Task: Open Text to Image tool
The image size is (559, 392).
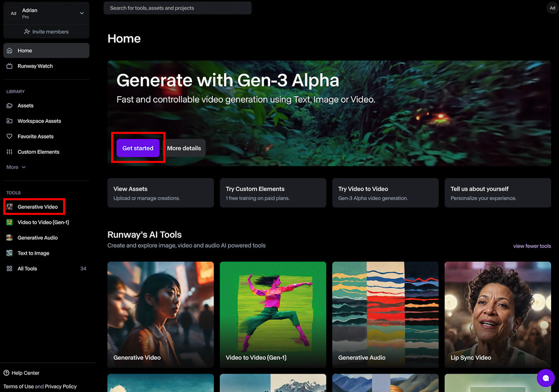Action: (x=33, y=254)
